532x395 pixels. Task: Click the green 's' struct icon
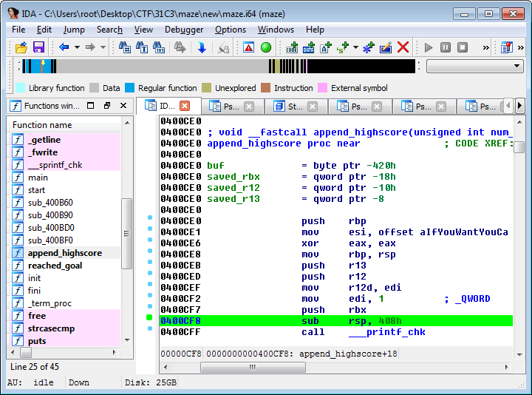coord(343,47)
